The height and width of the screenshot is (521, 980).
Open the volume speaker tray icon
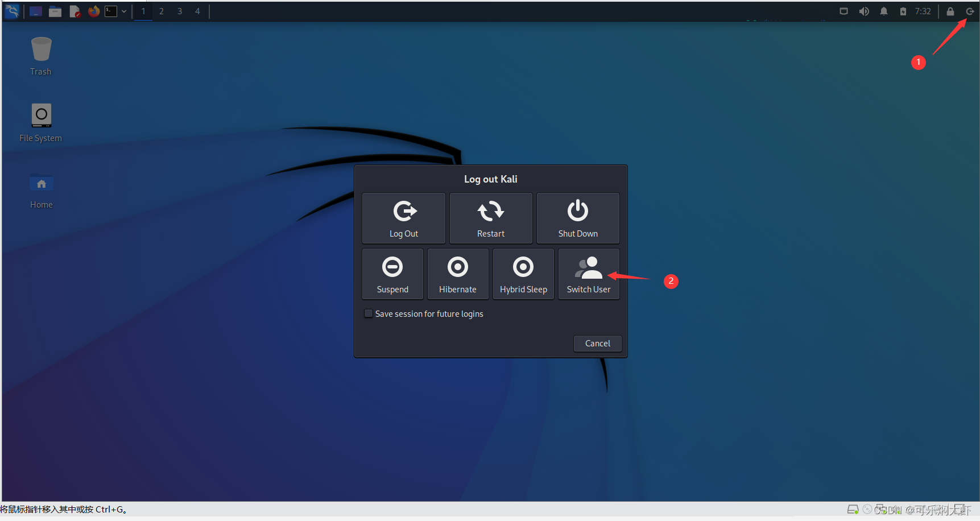864,11
